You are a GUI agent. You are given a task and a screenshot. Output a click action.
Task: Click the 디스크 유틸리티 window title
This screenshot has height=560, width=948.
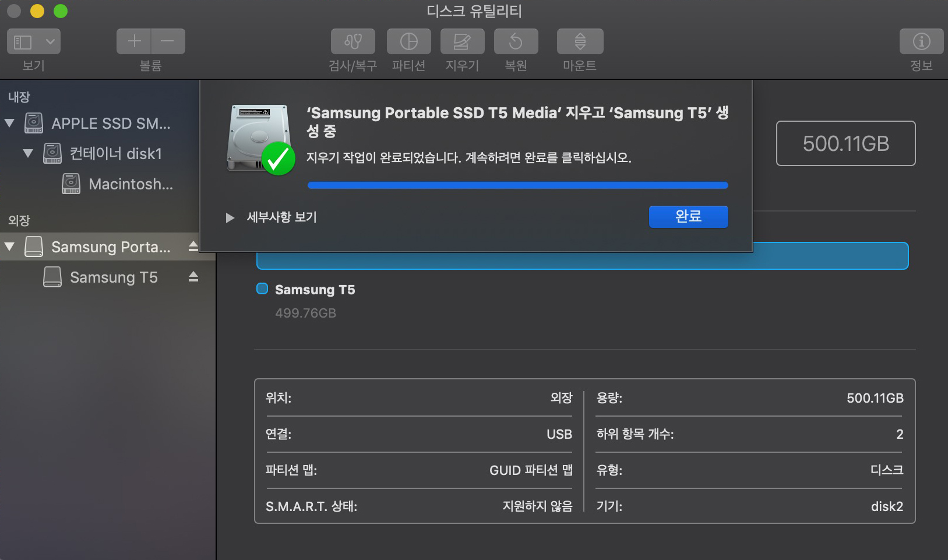(474, 11)
